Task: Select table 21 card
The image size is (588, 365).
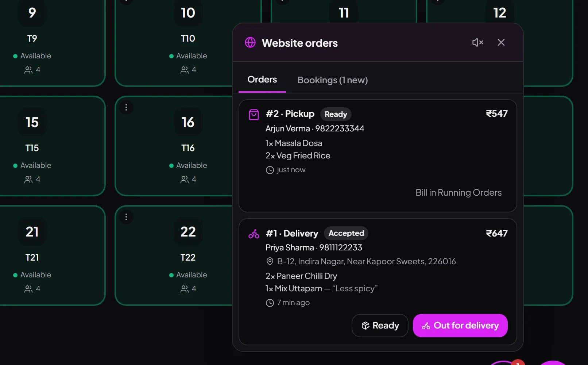Action: (x=32, y=255)
